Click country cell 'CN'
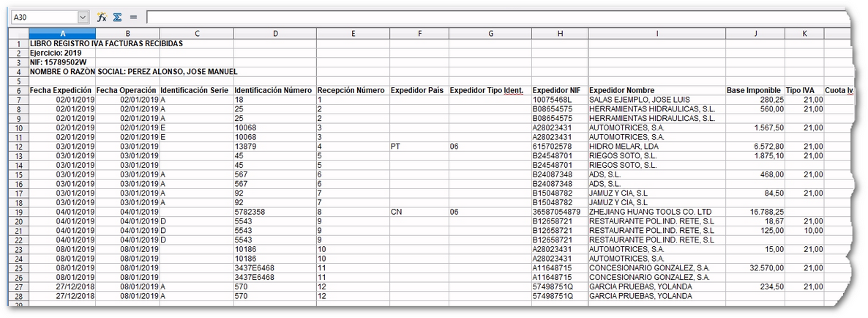This screenshot has height=318, width=868. (397, 212)
